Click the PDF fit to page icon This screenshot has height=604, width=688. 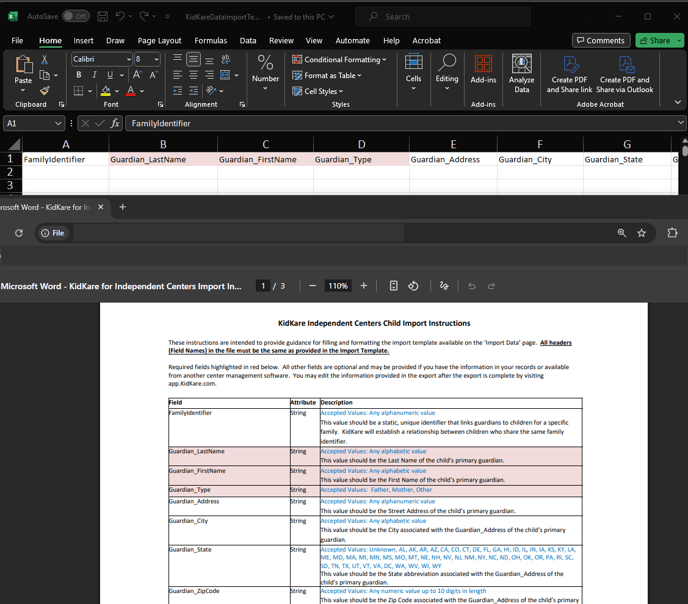[394, 286]
